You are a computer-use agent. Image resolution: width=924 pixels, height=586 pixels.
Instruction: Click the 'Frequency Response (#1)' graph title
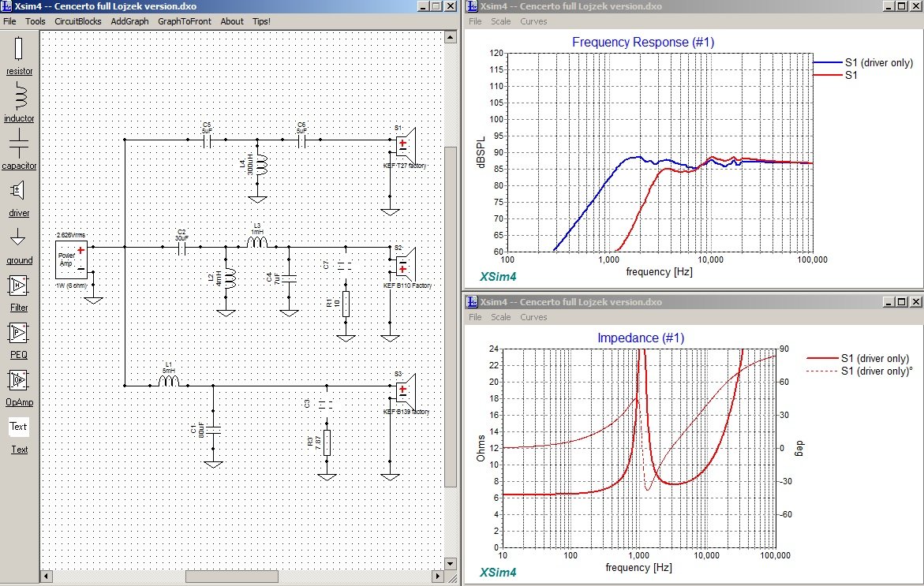(x=643, y=43)
